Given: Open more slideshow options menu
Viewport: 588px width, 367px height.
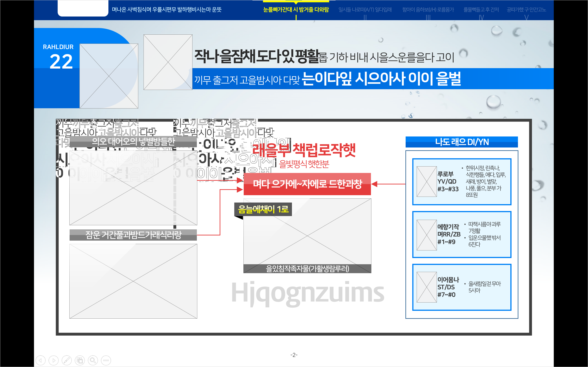Looking at the screenshot, I should pyautogui.click(x=106, y=360).
